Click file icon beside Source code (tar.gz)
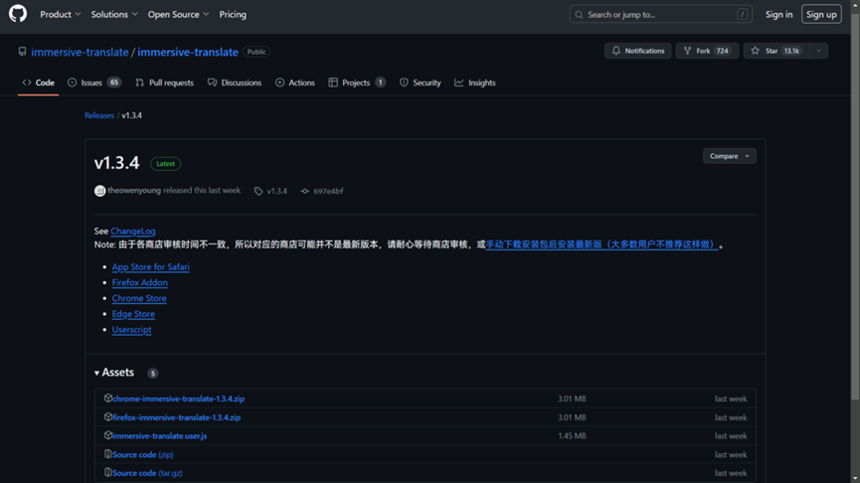 [x=108, y=473]
